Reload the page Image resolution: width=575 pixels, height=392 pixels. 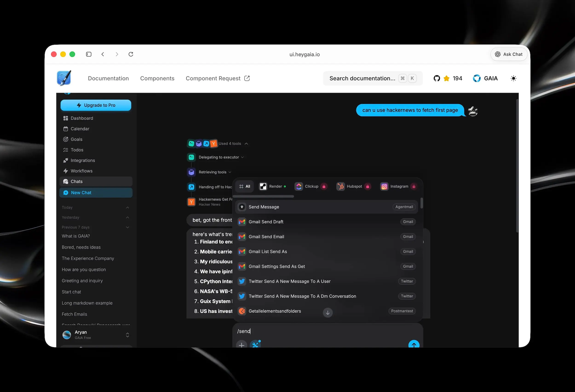[131, 54]
